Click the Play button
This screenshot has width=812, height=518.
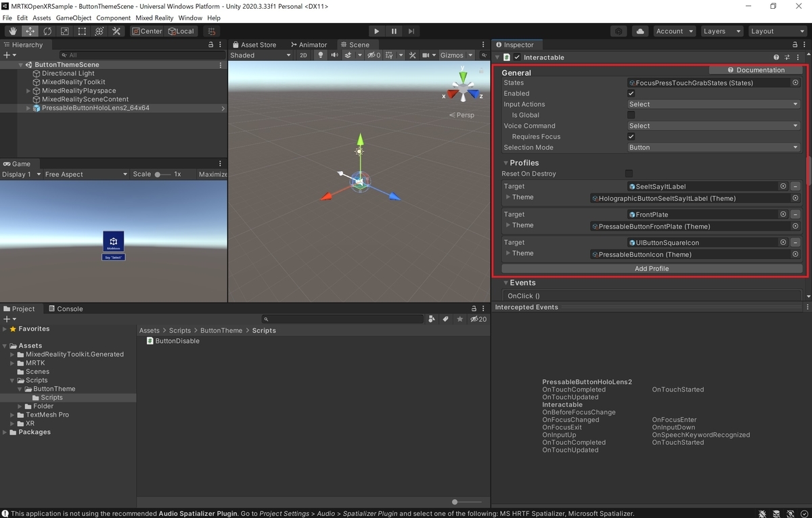[x=377, y=31]
